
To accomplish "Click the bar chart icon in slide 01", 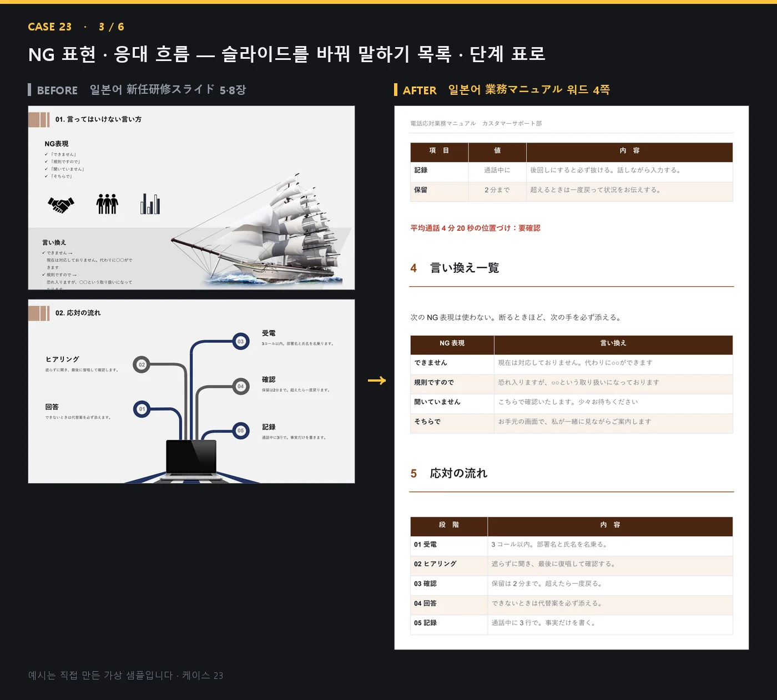I will (x=150, y=204).
